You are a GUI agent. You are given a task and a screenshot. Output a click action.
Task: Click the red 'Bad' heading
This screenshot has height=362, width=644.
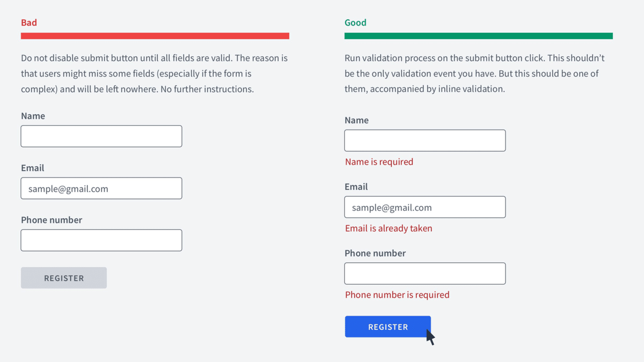tap(29, 23)
